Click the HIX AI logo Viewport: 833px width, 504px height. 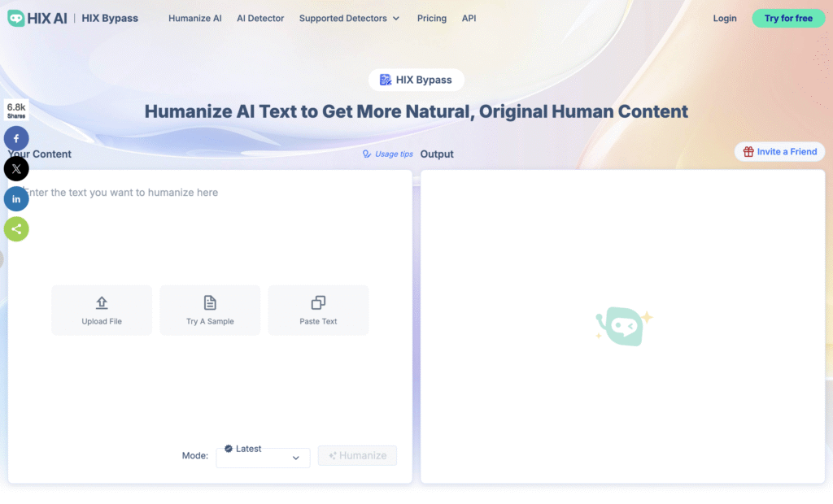click(x=37, y=18)
